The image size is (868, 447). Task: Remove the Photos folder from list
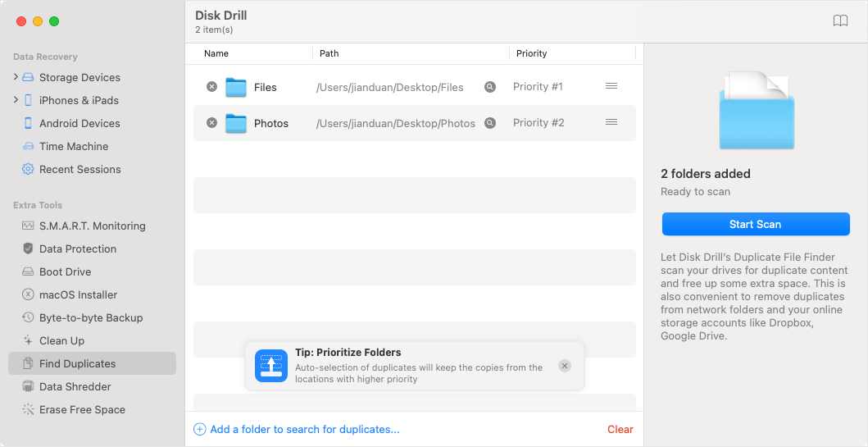tap(212, 122)
